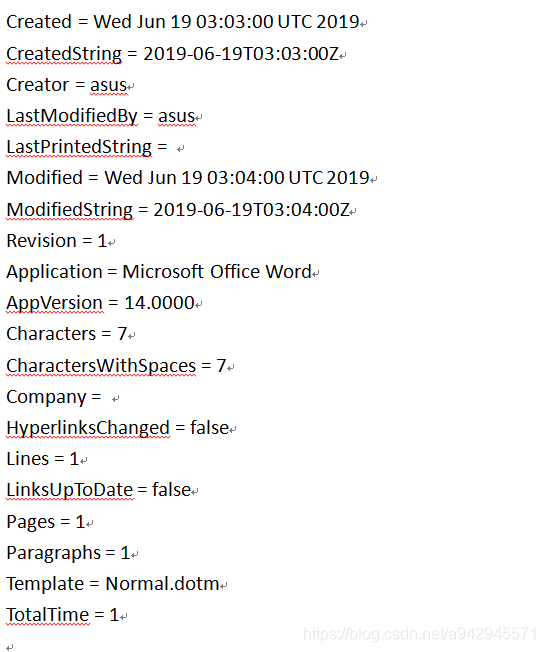
Task: Click the 'Creator = asus' line
Action: [67, 85]
